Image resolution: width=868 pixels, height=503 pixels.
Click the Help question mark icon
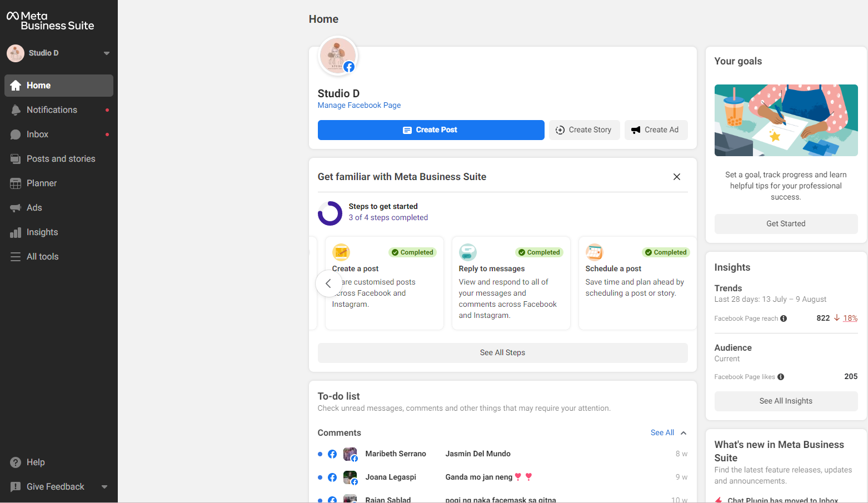pos(16,462)
